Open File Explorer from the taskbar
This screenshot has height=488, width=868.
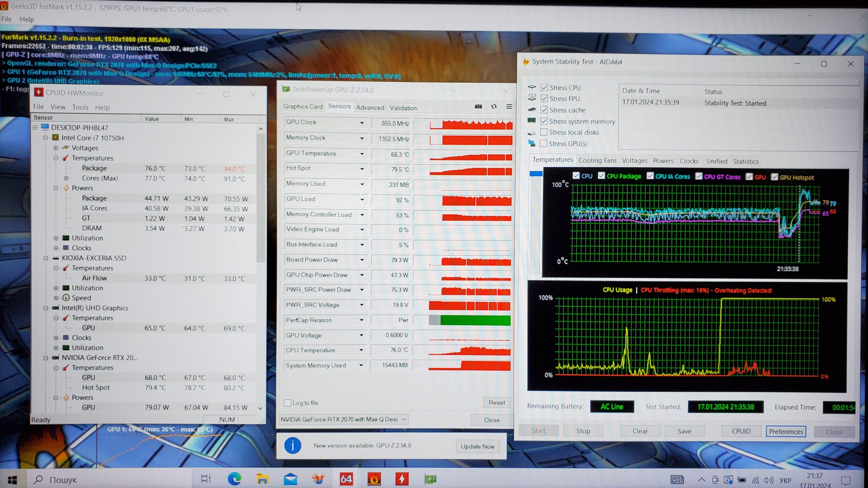click(x=262, y=479)
